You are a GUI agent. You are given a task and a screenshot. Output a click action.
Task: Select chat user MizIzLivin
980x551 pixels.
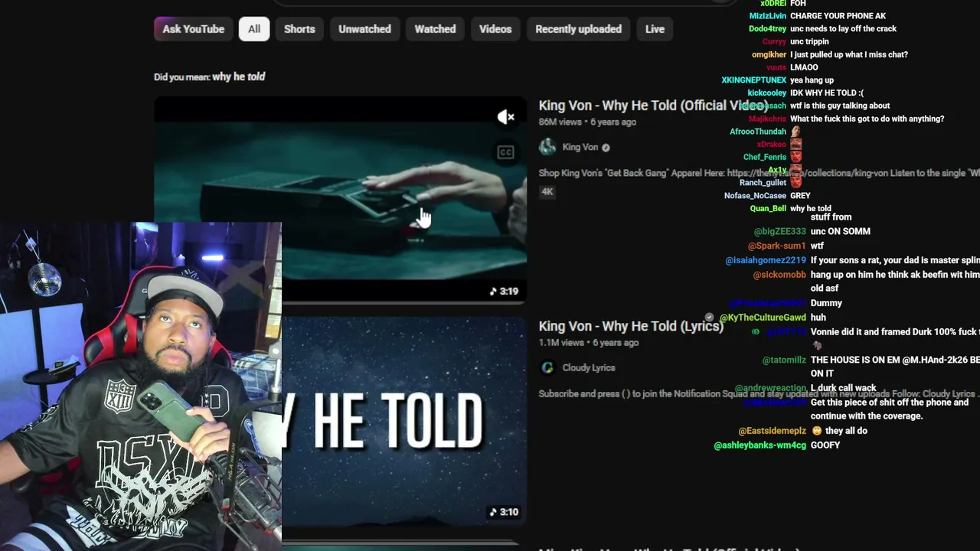[x=768, y=16]
